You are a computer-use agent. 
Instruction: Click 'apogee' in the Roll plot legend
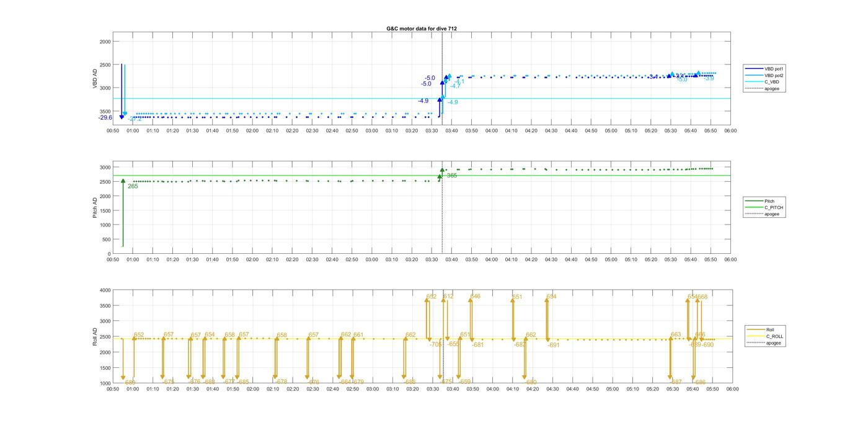(x=773, y=343)
